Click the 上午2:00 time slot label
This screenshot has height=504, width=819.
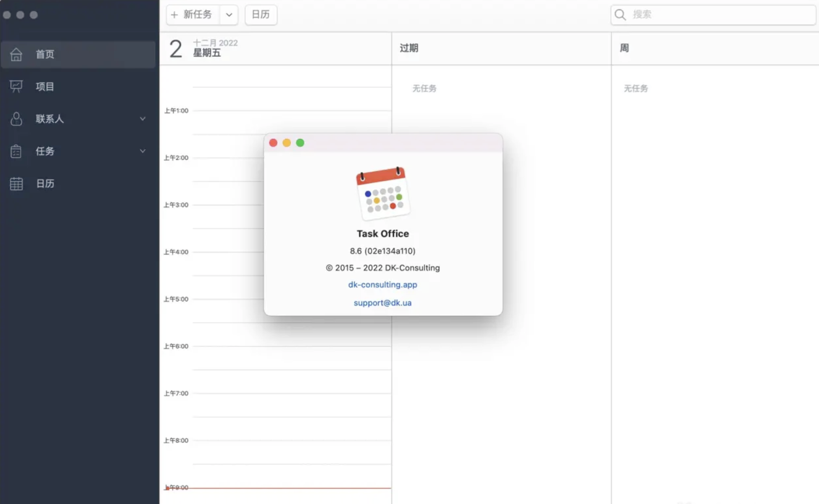click(x=176, y=158)
